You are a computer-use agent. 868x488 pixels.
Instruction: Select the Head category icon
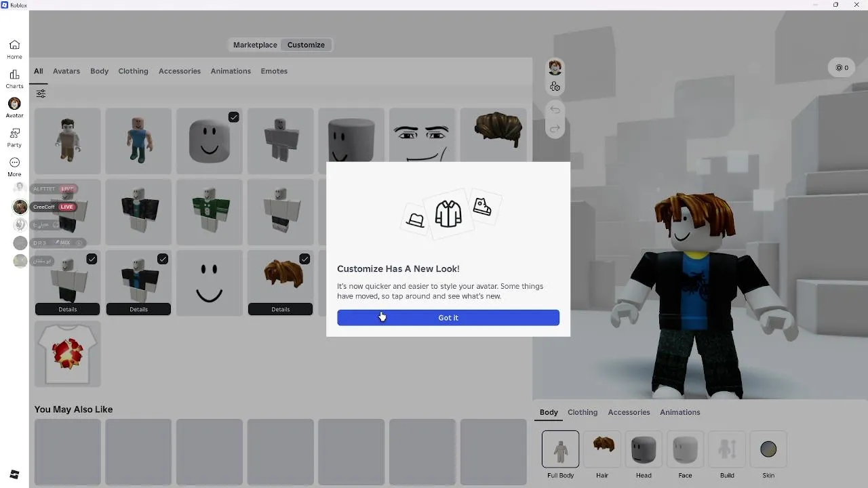pos(644,454)
